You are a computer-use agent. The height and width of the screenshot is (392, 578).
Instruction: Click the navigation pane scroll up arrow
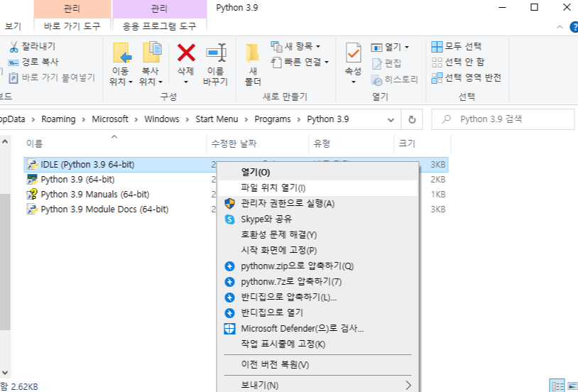[x=5, y=141]
